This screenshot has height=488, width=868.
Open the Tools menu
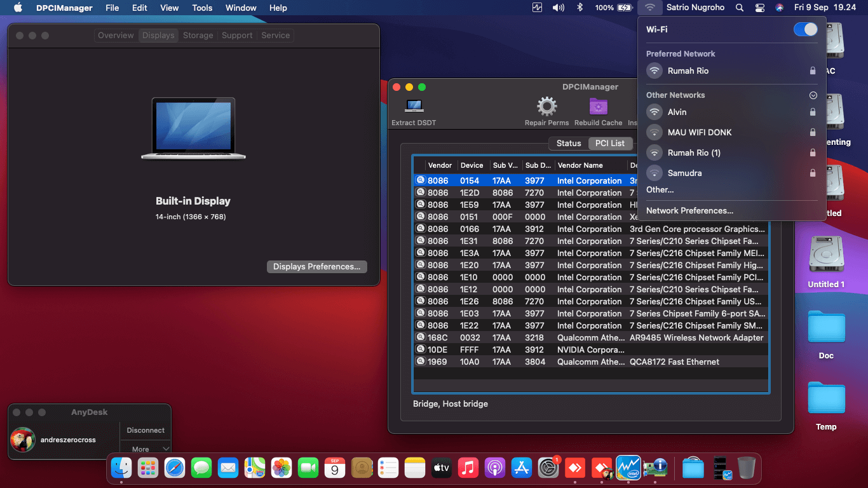click(x=202, y=8)
